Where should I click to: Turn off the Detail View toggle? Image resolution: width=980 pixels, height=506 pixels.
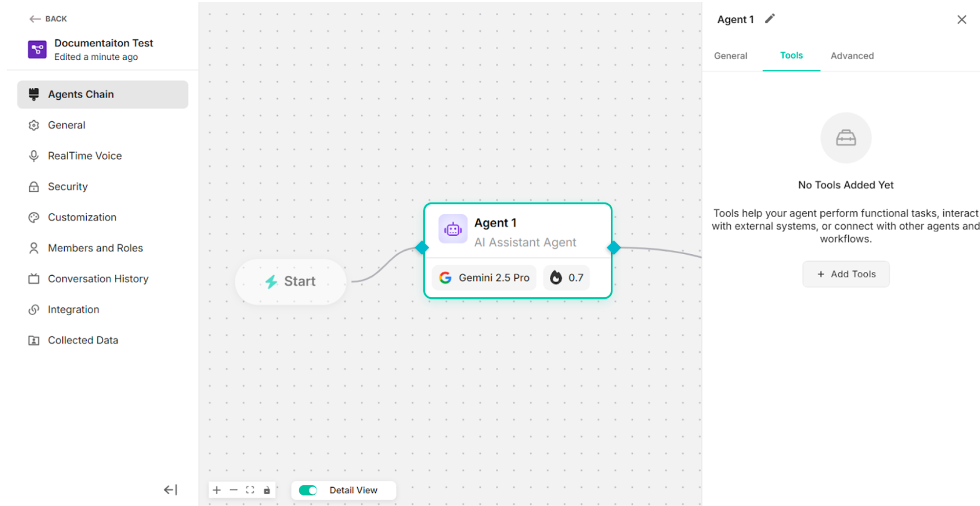tap(308, 490)
